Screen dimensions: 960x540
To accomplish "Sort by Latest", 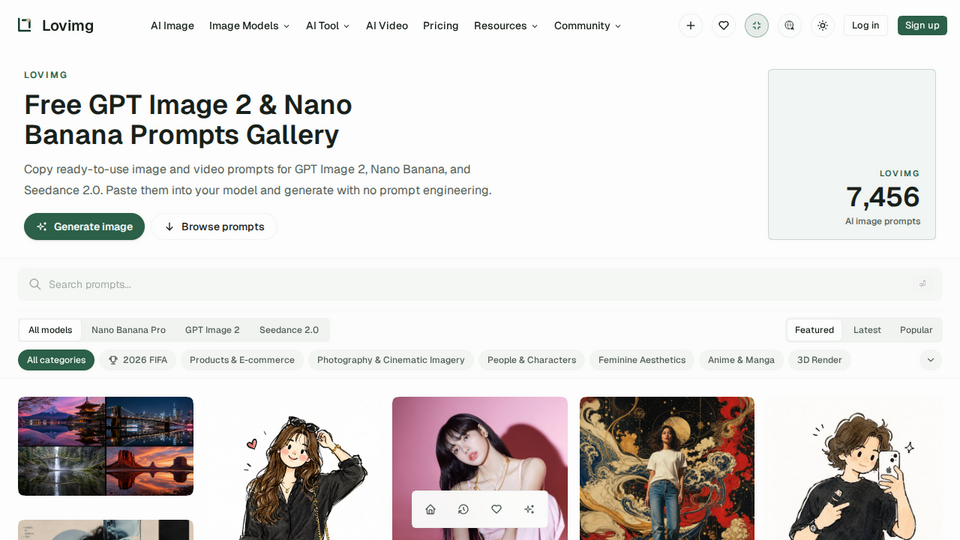I will click(867, 330).
